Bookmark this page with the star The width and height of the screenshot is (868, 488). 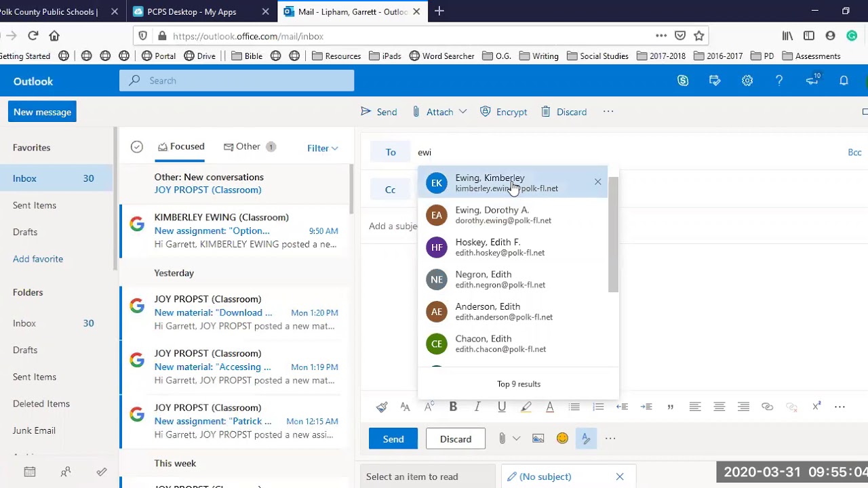[699, 36]
